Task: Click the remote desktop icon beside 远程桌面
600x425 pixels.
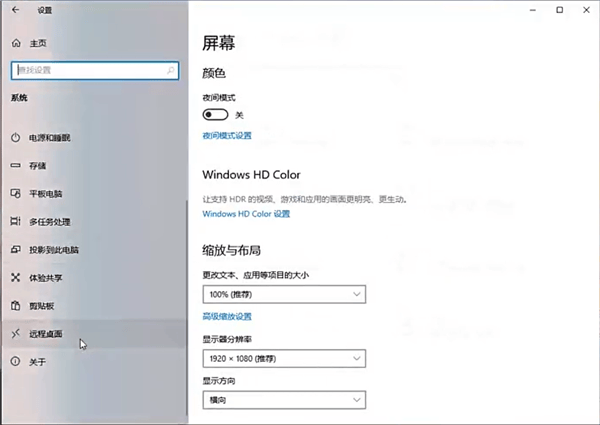Action: coord(15,334)
